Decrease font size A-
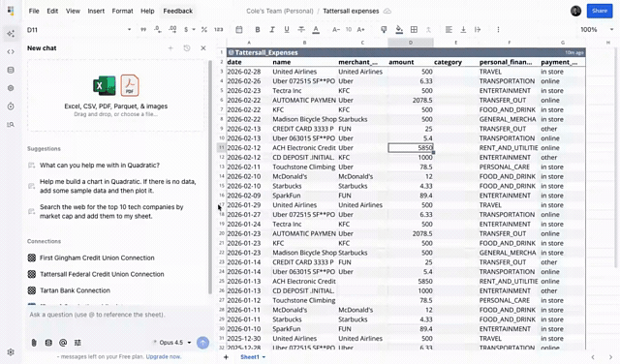The height and width of the screenshot is (364, 620). (336, 30)
